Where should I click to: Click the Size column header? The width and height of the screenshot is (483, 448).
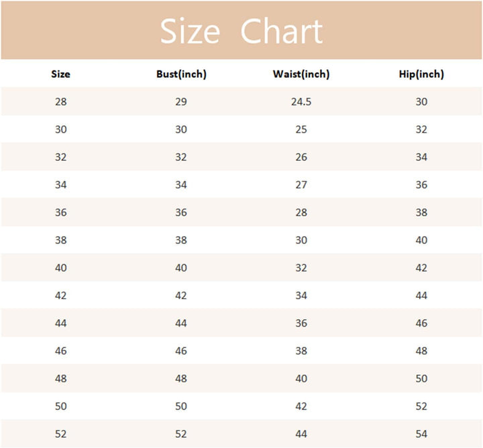coord(61,74)
